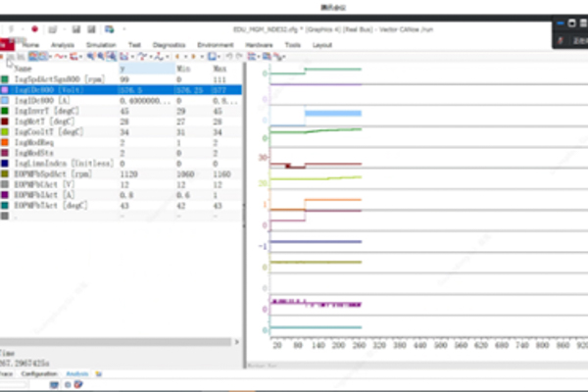Click the add-desktop icon beside bottom Analysis tab
The height and width of the screenshot is (392, 588).
pos(100,374)
